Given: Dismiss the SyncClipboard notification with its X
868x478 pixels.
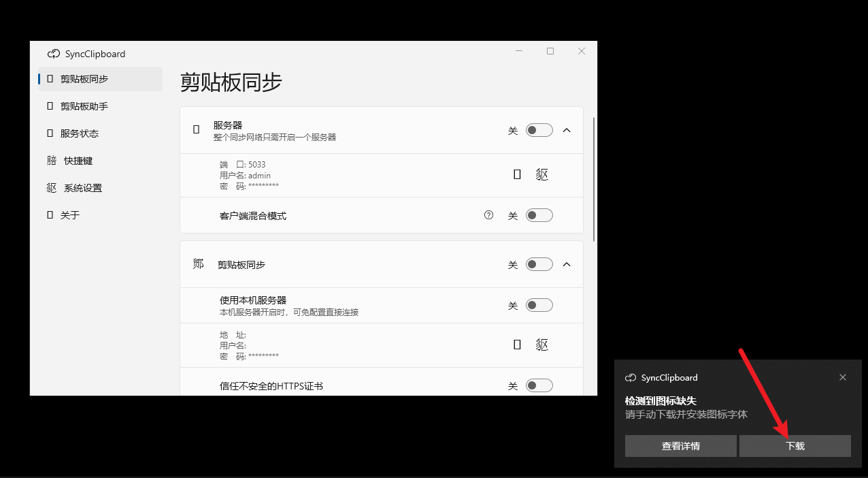Looking at the screenshot, I should pyautogui.click(x=843, y=377).
